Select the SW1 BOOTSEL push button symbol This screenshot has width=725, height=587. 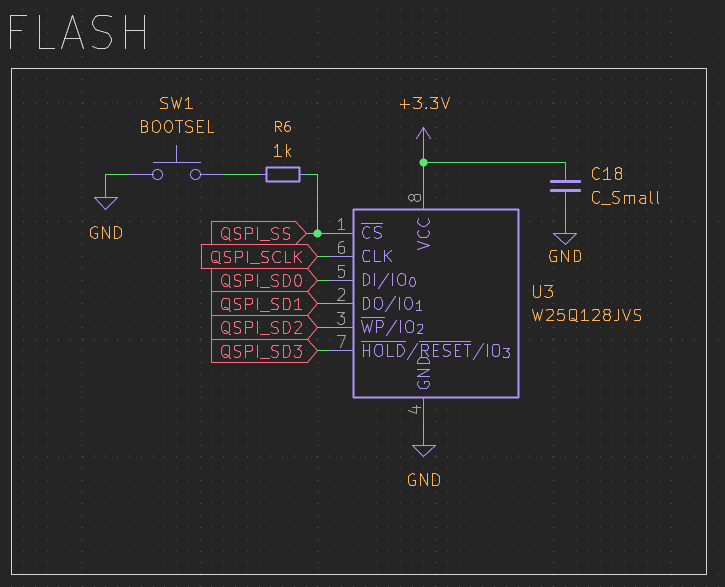176,172
